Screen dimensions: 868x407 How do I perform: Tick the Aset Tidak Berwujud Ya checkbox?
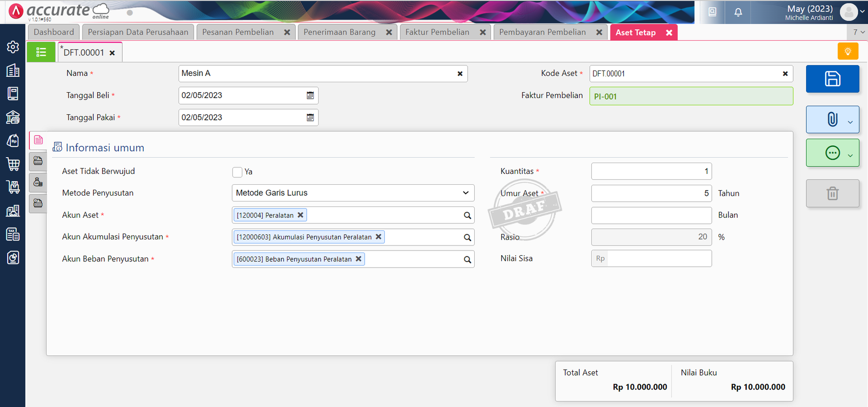237,172
